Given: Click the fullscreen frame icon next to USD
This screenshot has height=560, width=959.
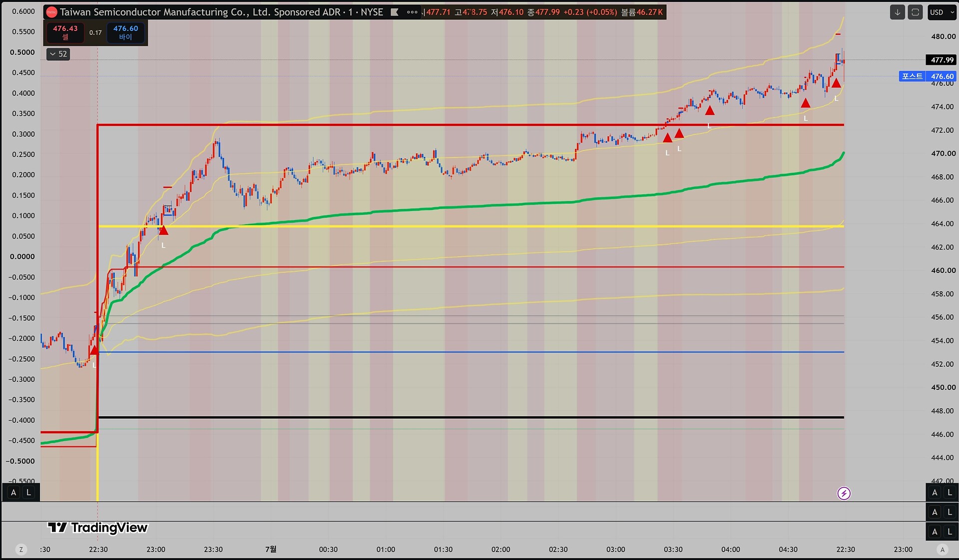Looking at the screenshot, I should tap(915, 12).
